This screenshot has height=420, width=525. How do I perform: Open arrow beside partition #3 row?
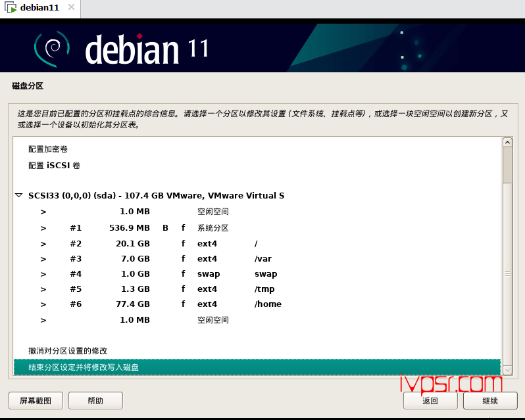pyautogui.click(x=43, y=259)
